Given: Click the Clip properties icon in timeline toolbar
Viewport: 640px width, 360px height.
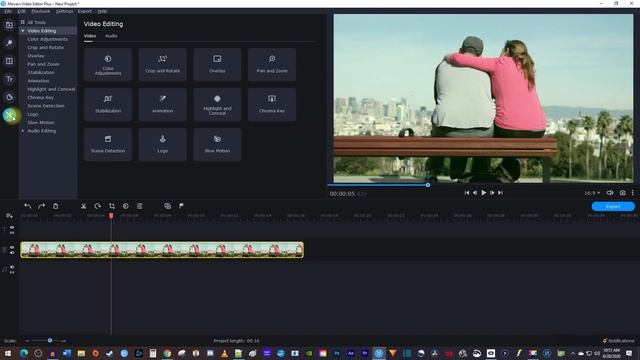Looking at the screenshot, I should coord(140,206).
